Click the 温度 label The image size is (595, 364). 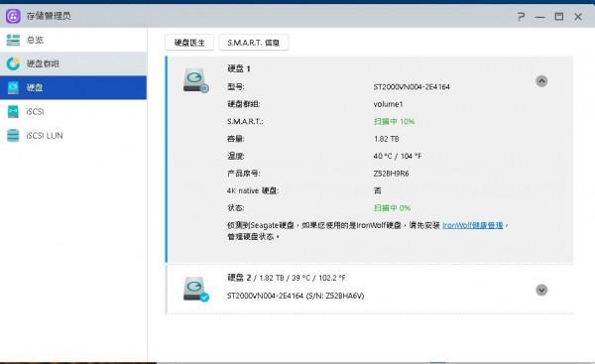(x=236, y=156)
